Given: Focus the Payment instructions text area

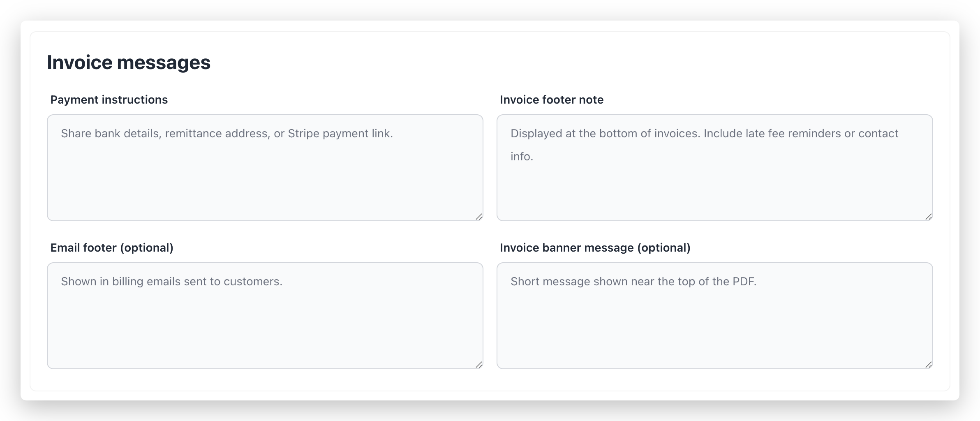Looking at the screenshot, I should pyautogui.click(x=265, y=177).
